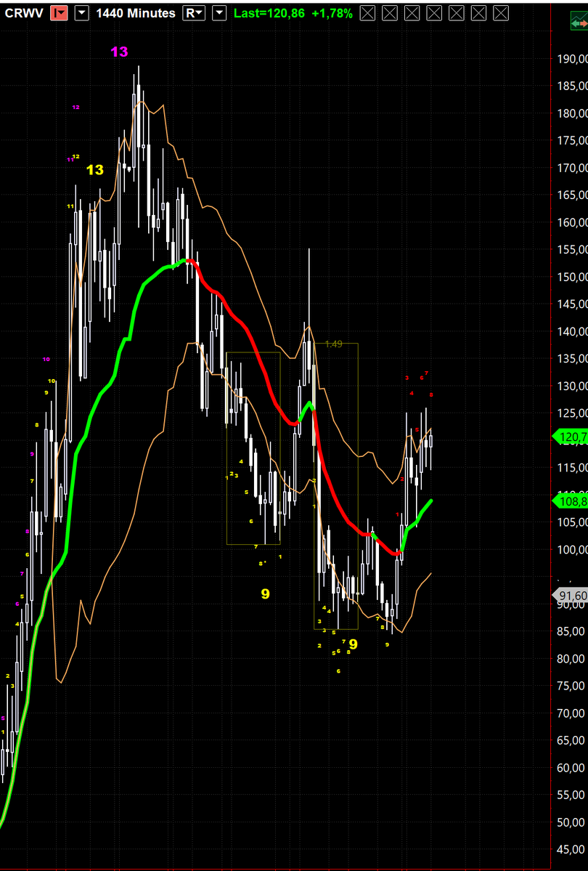Open the dropdown arrow left of 1440 Minutes
The width and height of the screenshot is (588, 871).
[83, 13]
